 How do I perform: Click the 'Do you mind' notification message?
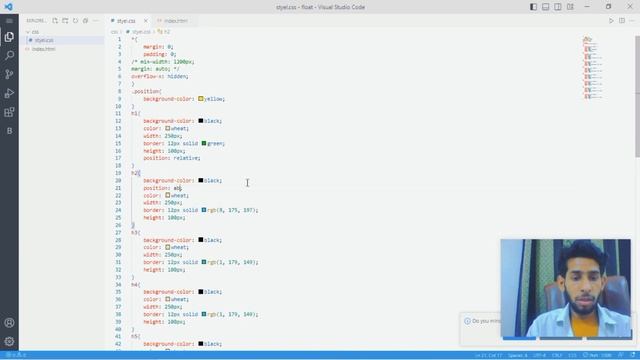point(486,321)
